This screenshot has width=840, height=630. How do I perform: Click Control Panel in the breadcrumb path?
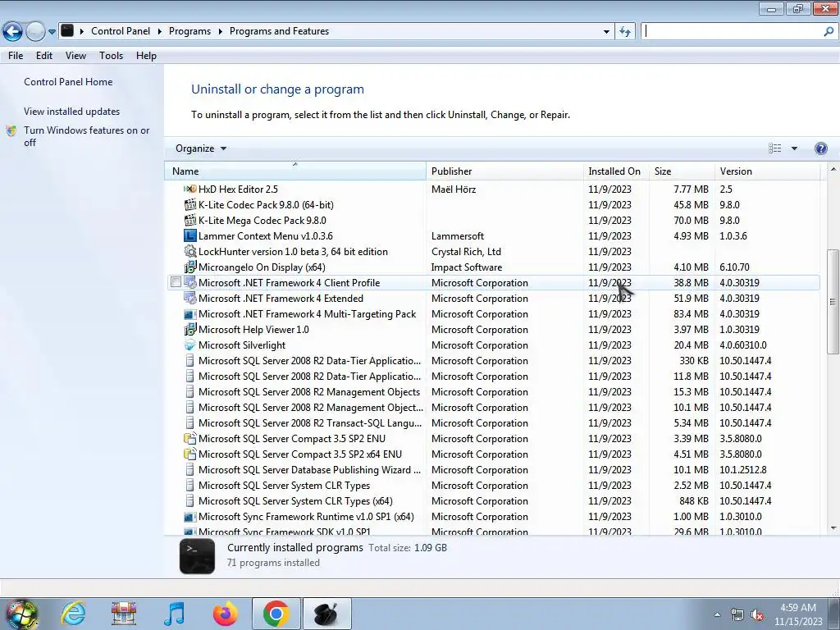(121, 32)
